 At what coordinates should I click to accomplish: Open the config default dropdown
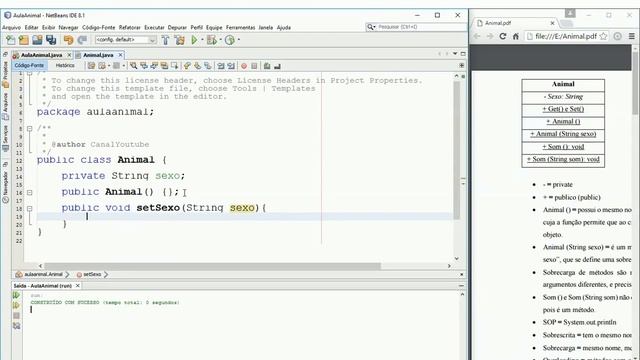click(x=125, y=40)
